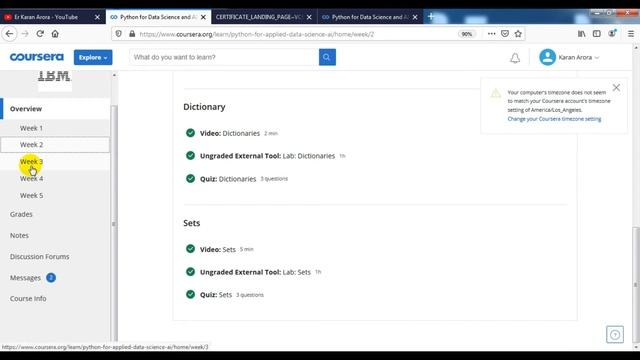This screenshot has height=360, width=640.
Task: Open the notifications bell
Action: pos(515,58)
